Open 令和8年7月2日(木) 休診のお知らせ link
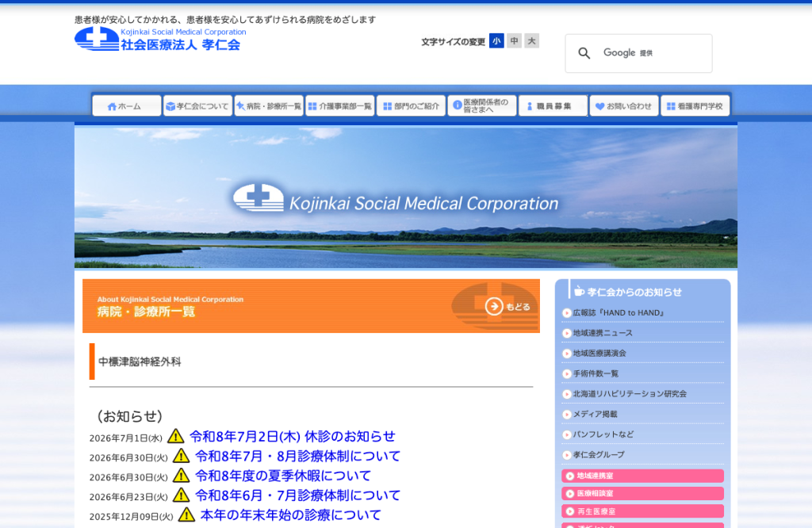Image resolution: width=812 pixels, height=528 pixels. tap(293, 436)
